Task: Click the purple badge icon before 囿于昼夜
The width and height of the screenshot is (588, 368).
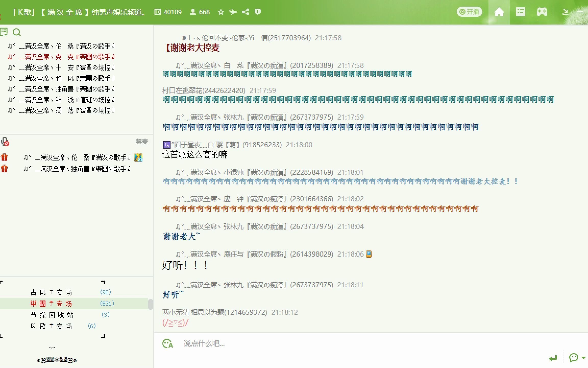Action: [166, 145]
